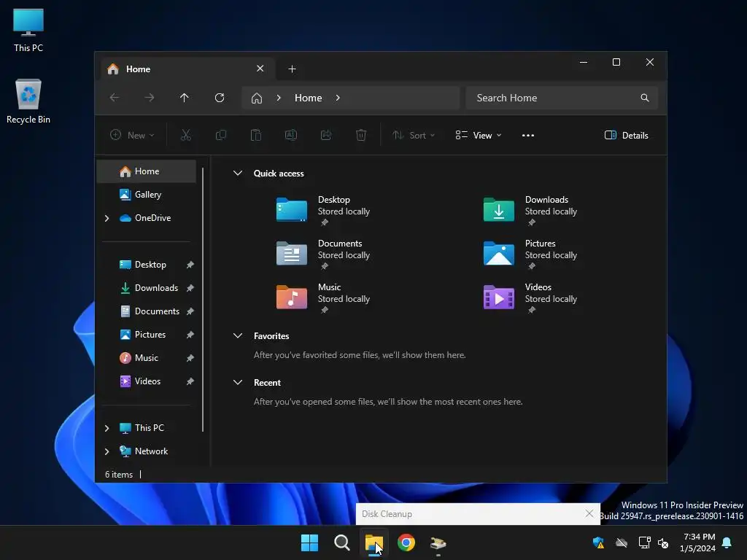The image size is (747, 560).
Task: Go up one level with up arrow
Action: pos(185,98)
